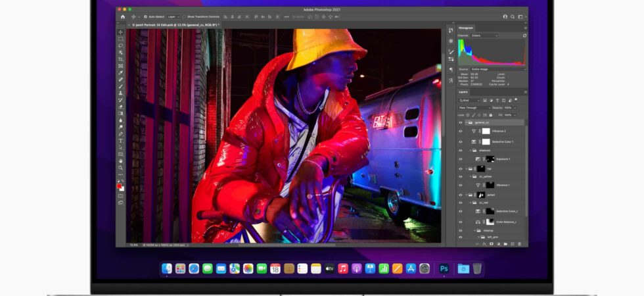Add a layer mask icon at panel bottom
644x296 pixels.
pyautogui.click(x=492, y=244)
